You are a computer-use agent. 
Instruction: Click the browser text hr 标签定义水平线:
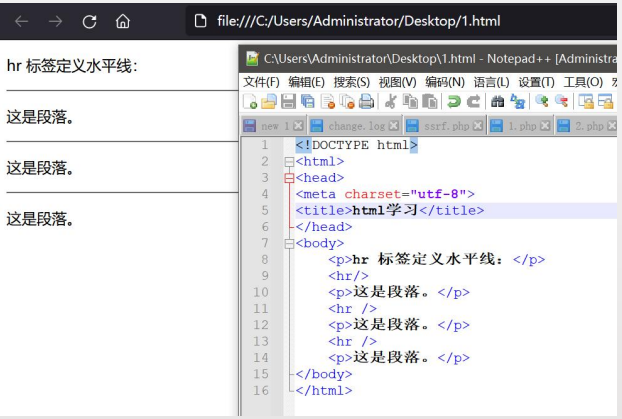[72, 66]
